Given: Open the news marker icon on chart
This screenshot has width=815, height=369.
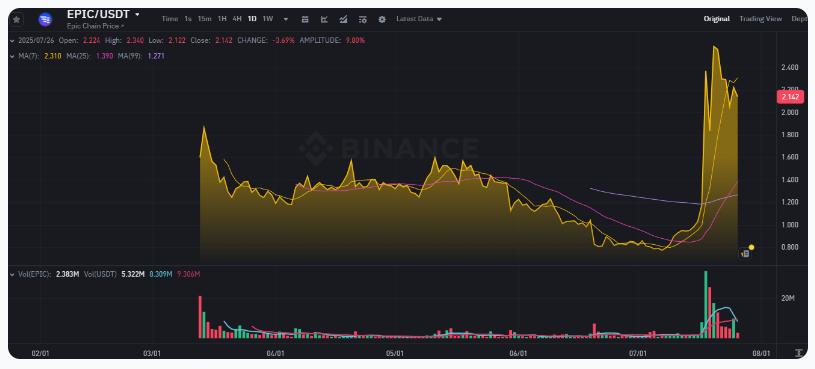Looking at the screenshot, I should [745, 254].
